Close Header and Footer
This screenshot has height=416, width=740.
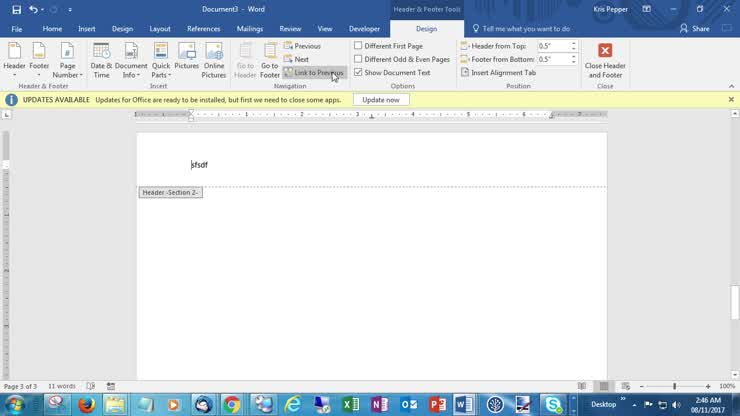(605, 59)
